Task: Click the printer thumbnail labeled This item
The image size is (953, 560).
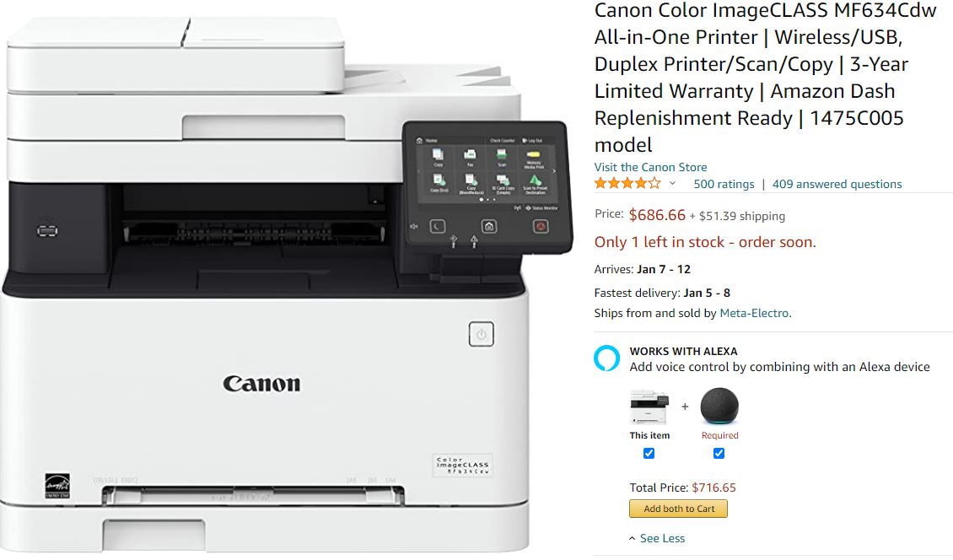Action: pyautogui.click(x=649, y=407)
